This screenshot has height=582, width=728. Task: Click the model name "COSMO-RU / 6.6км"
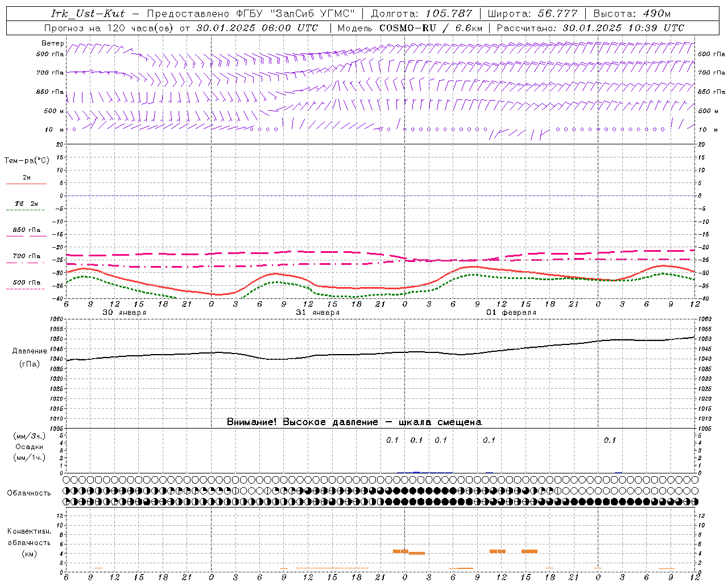431,28
